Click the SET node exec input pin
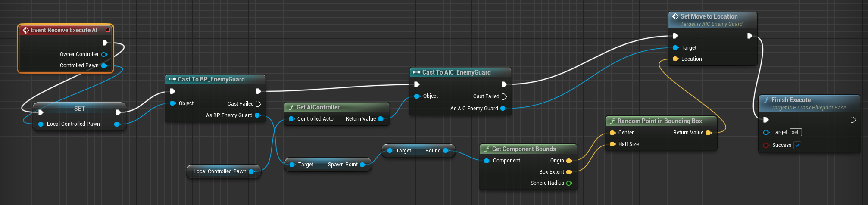 pyautogui.click(x=41, y=112)
